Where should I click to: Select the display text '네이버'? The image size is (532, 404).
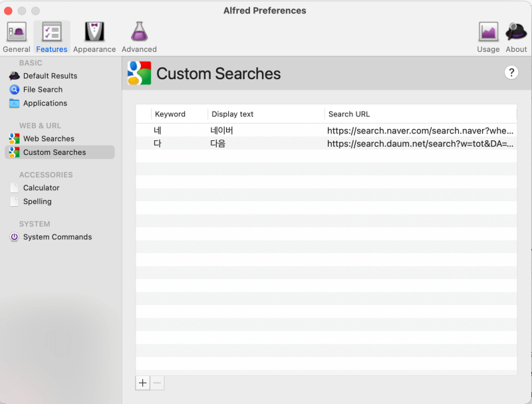point(221,130)
